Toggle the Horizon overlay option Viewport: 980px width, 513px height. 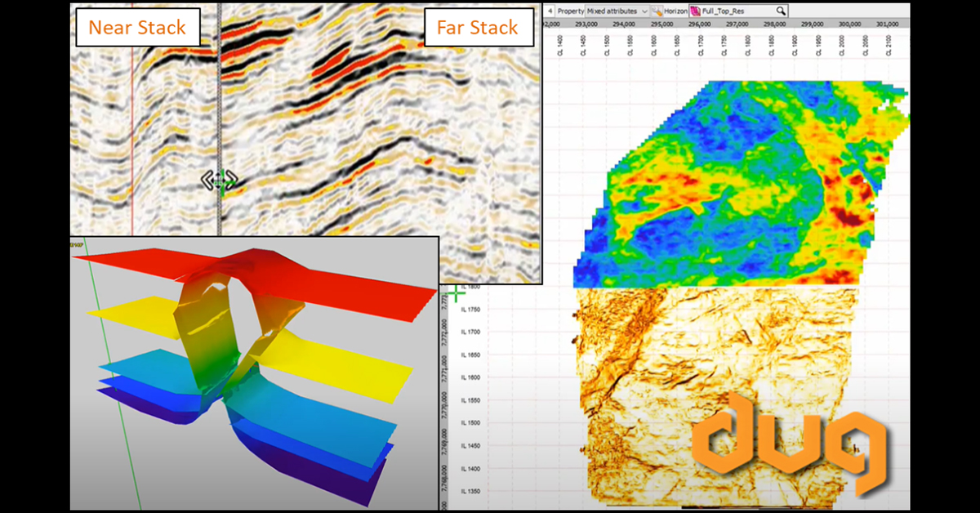[675, 11]
